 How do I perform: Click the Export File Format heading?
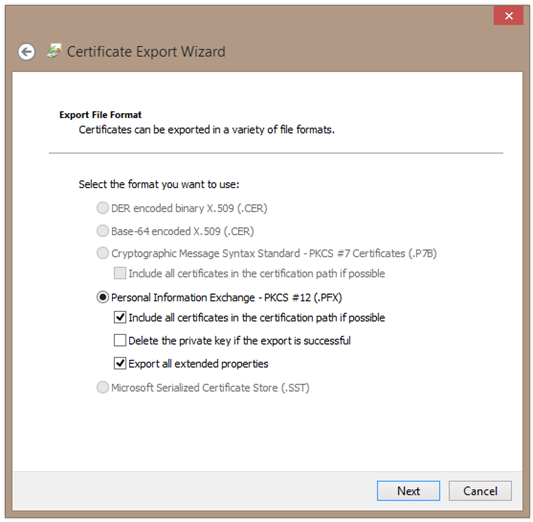click(100, 115)
